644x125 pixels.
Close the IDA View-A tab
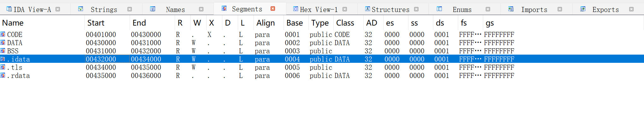coord(58,9)
